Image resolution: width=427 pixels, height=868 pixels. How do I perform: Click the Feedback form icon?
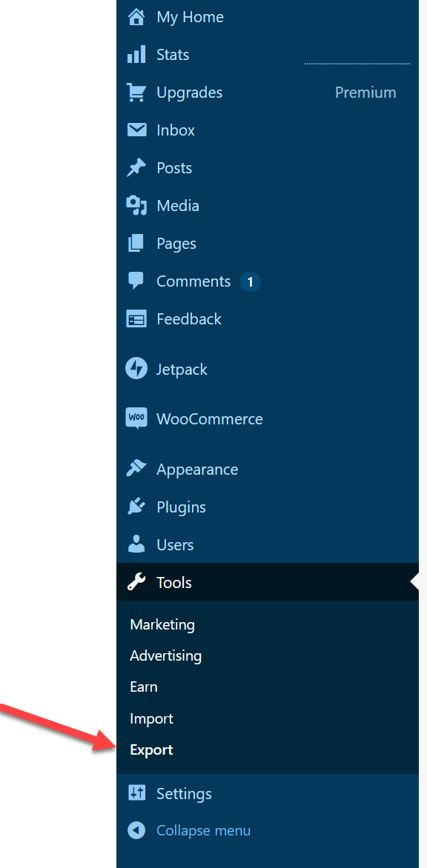coord(136,319)
